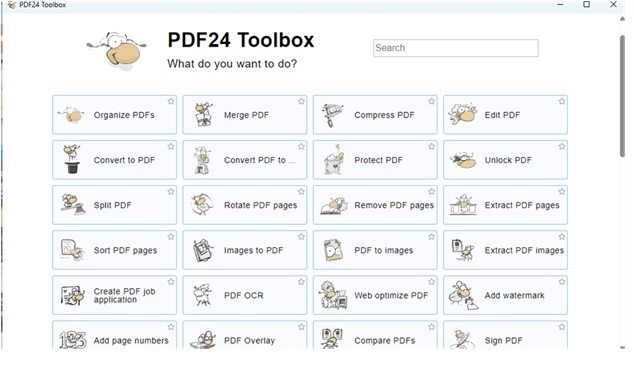Click the scrollbar up arrow
634x373 pixels.
[x=623, y=19]
